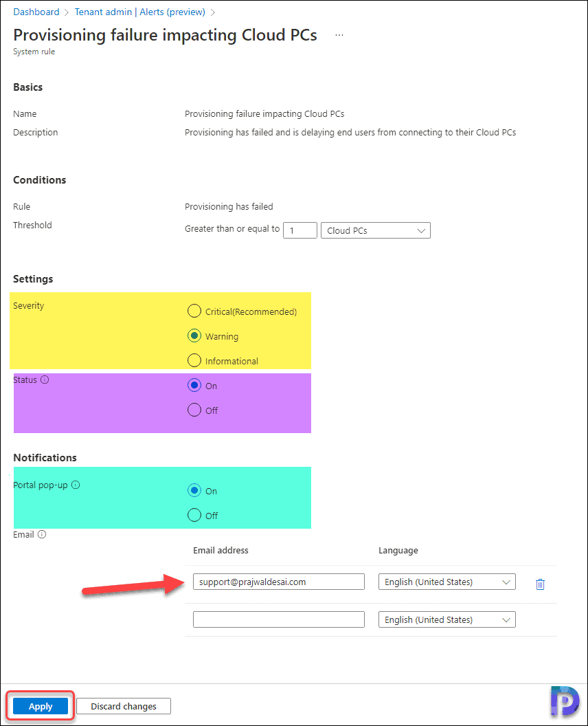588x726 pixels.
Task: Click the Email info icon
Action: coord(42,534)
